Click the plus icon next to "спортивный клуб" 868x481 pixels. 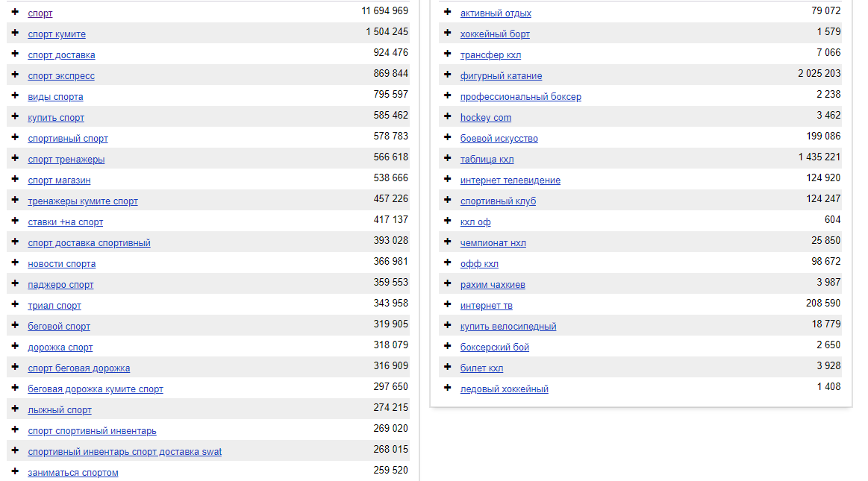(447, 200)
